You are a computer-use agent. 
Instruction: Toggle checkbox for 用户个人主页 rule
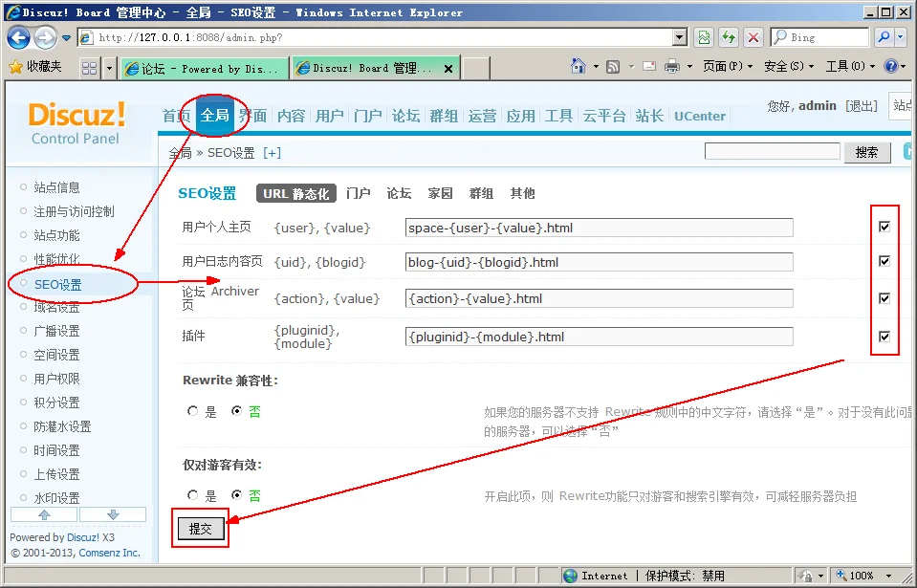click(x=884, y=227)
